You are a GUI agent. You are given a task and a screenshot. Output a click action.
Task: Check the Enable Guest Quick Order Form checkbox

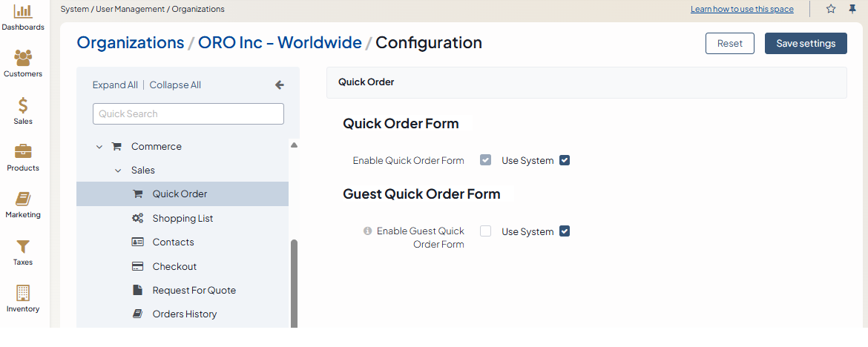pos(486,231)
